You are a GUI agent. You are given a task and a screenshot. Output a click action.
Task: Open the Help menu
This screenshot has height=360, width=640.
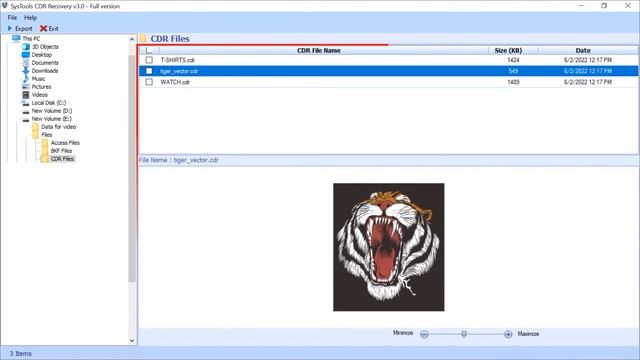[x=30, y=18]
